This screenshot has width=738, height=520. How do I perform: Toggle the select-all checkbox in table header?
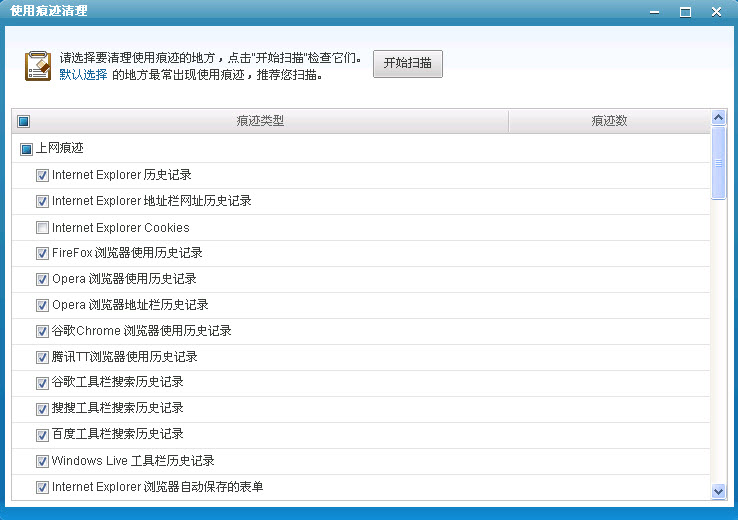[x=24, y=121]
